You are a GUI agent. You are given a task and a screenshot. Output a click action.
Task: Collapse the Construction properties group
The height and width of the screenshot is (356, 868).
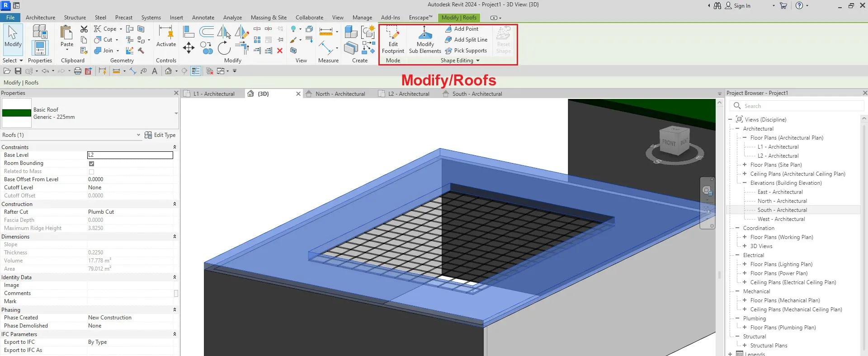[175, 204]
